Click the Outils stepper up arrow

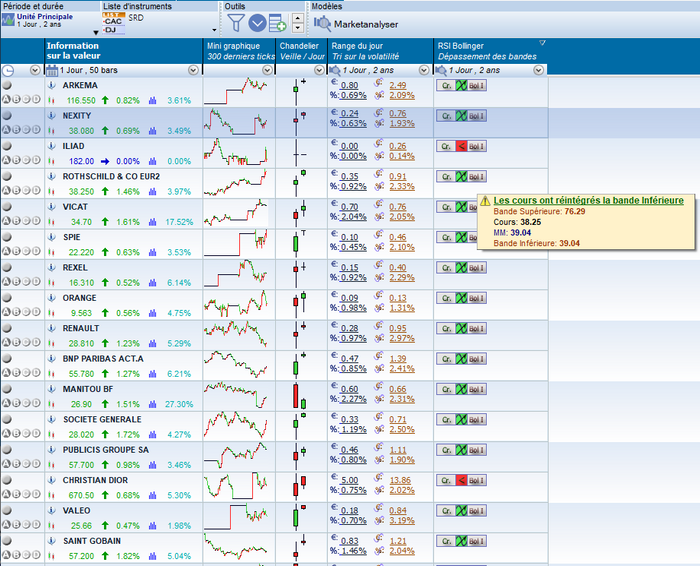point(298,19)
